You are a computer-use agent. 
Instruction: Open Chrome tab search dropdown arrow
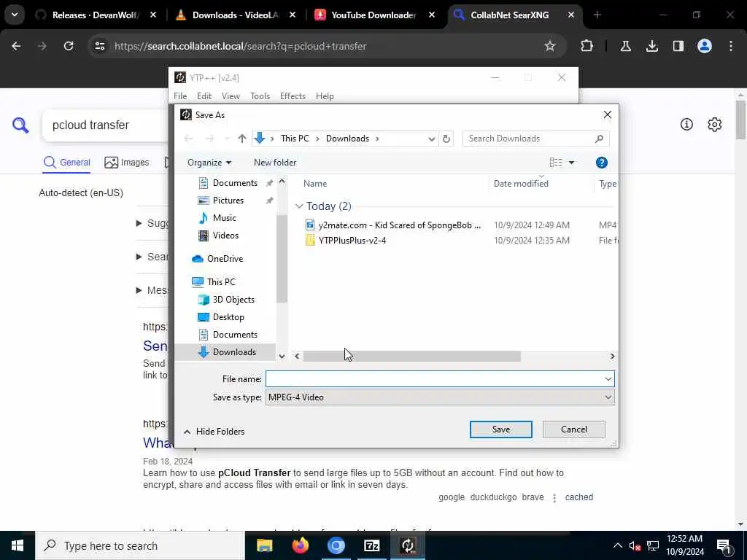15,15
